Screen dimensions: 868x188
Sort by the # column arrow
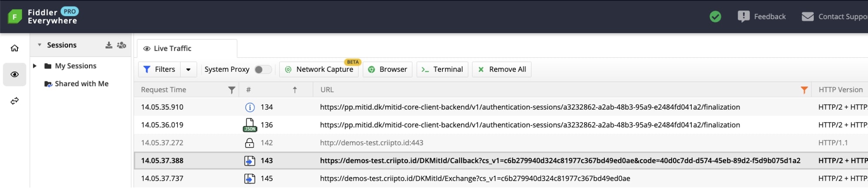pyautogui.click(x=295, y=90)
